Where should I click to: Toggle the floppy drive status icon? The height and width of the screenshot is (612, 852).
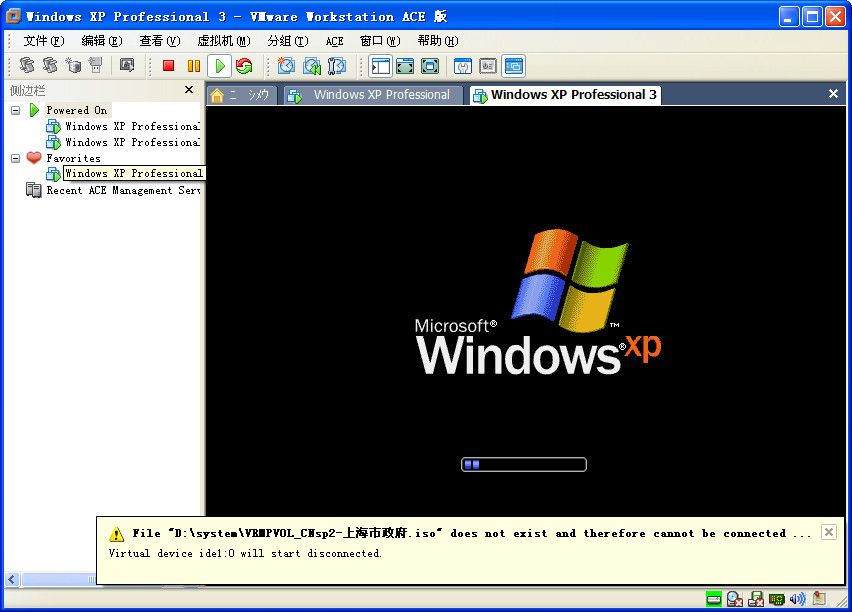(x=755, y=599)
